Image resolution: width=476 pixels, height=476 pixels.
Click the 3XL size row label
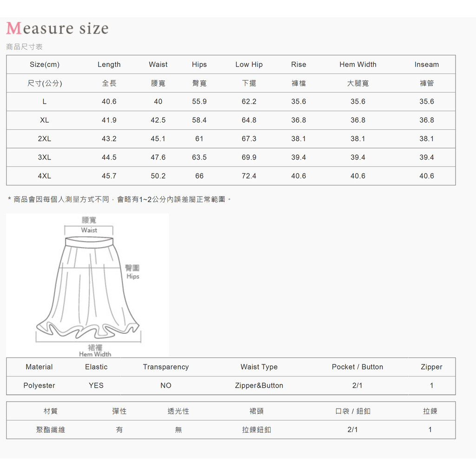(45, 157)
